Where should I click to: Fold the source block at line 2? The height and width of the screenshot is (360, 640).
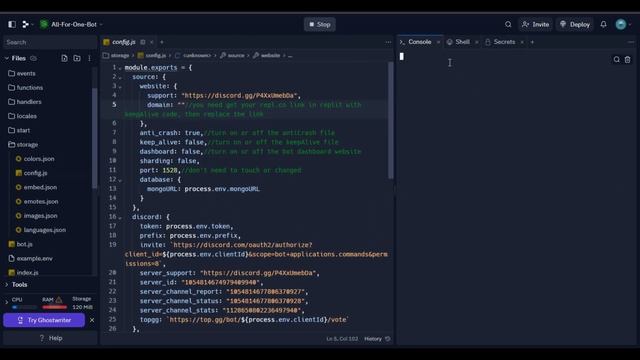pos(120,78)
